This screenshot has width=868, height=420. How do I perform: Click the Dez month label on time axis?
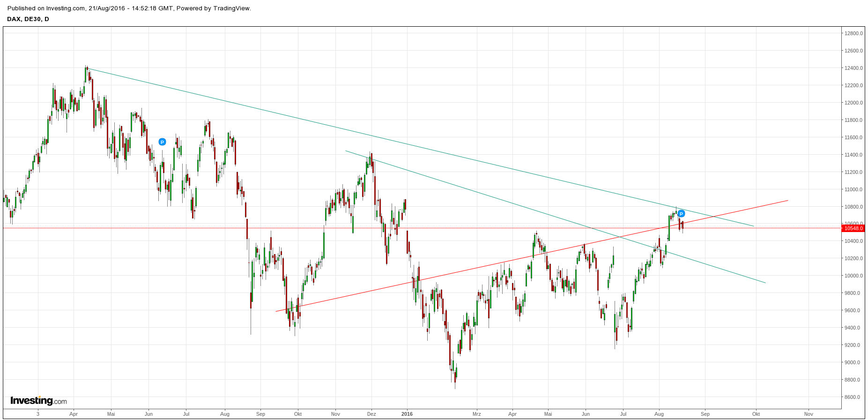coord(371,414)
